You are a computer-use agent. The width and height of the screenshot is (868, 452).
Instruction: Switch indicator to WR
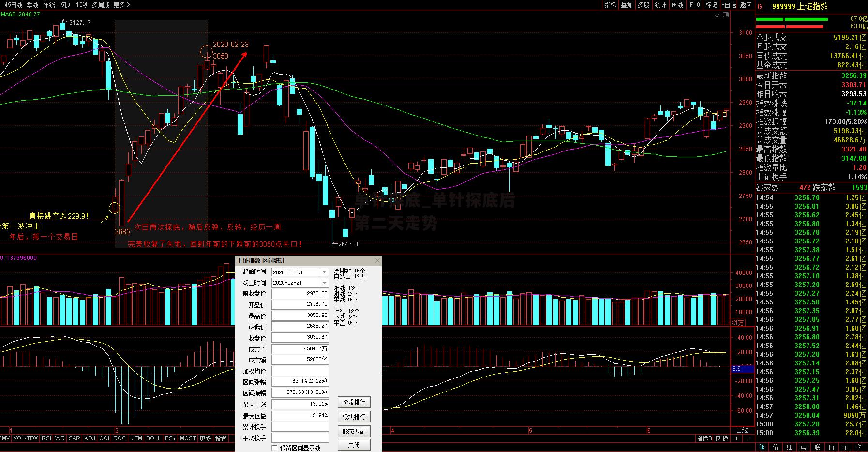coord(60,438)
